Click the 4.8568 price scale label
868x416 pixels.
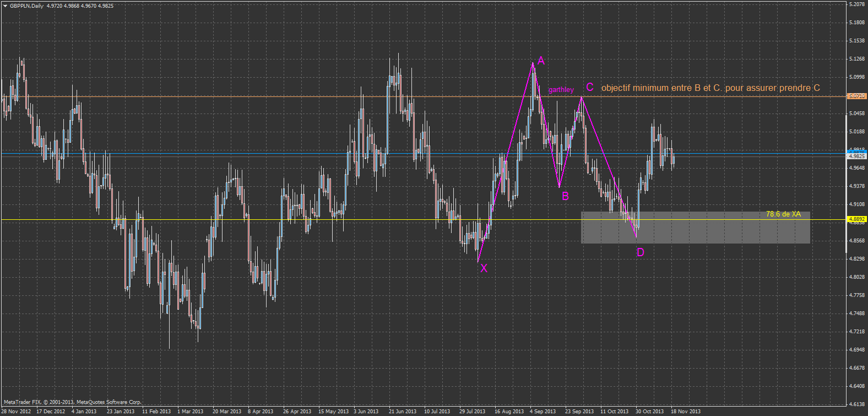pyautogui.click(x=856, y=241)
